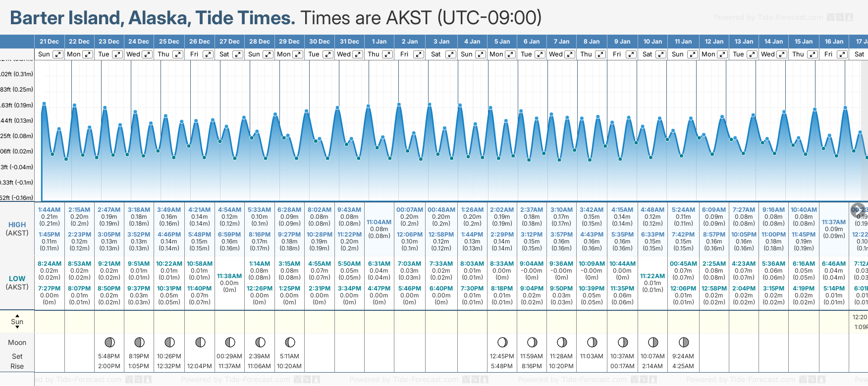Expand the Sun row using its up arrow

click(17, 315)
